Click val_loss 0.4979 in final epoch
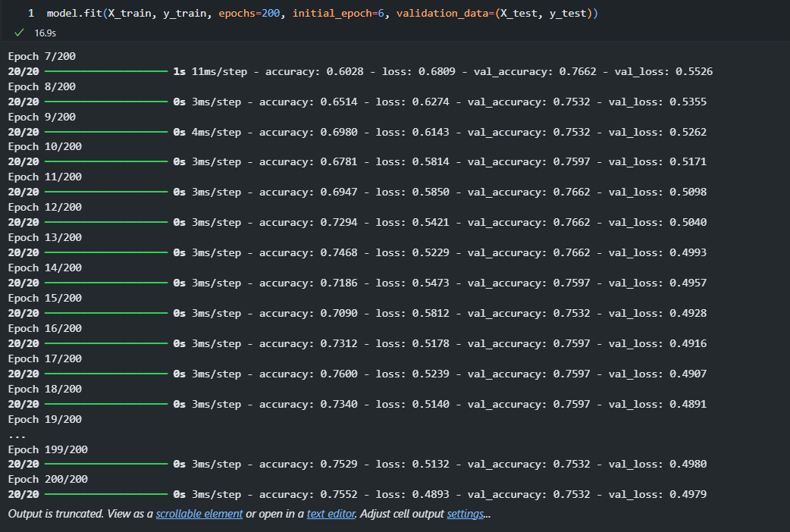Image resolution: width=790 pixels, height=532 pixels. click(x=657, y=494)
